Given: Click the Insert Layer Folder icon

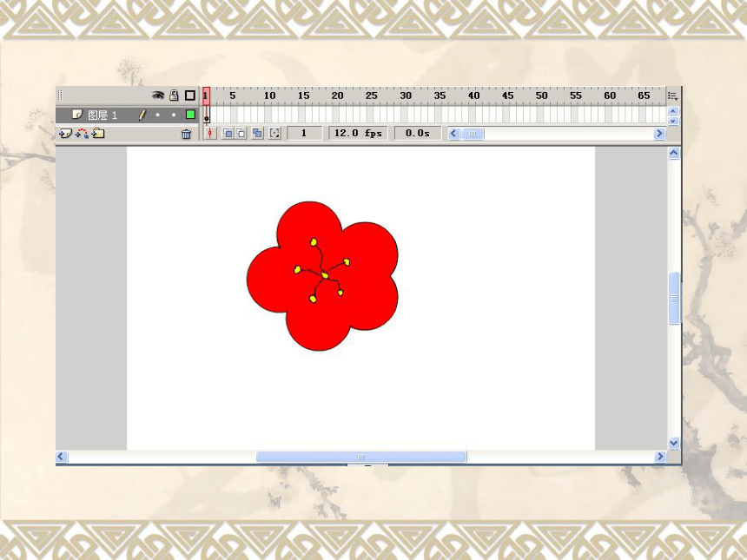Looking at the screenshot, I should (x=98, y=134).
